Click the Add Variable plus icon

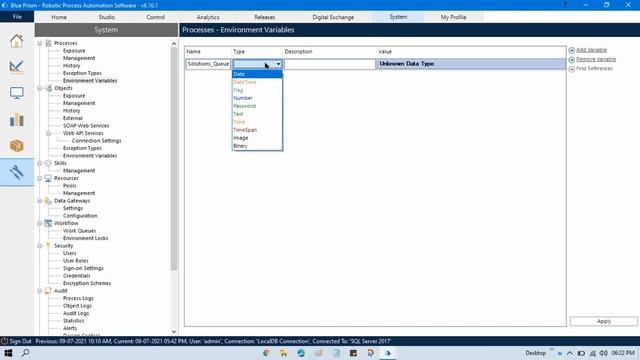click(x=571, y=50)
